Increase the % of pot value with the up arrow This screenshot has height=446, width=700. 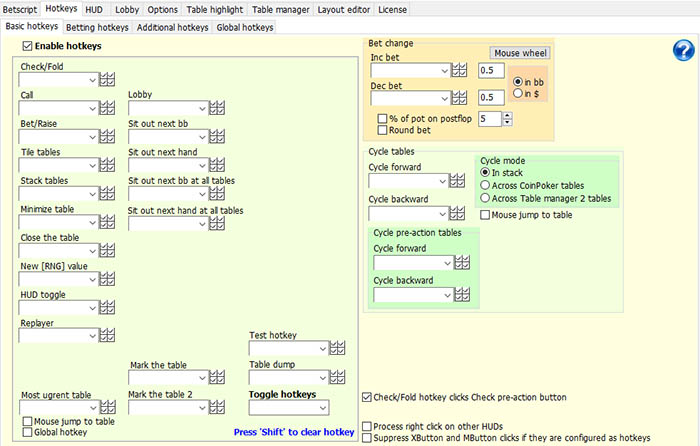(x=507, y=115)
